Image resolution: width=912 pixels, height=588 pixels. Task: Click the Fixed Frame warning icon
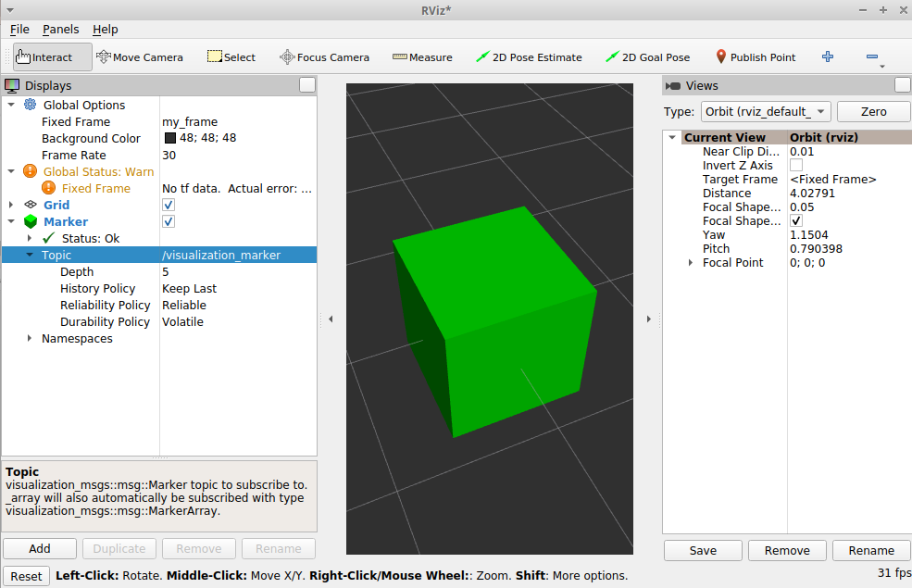point(48,188)
